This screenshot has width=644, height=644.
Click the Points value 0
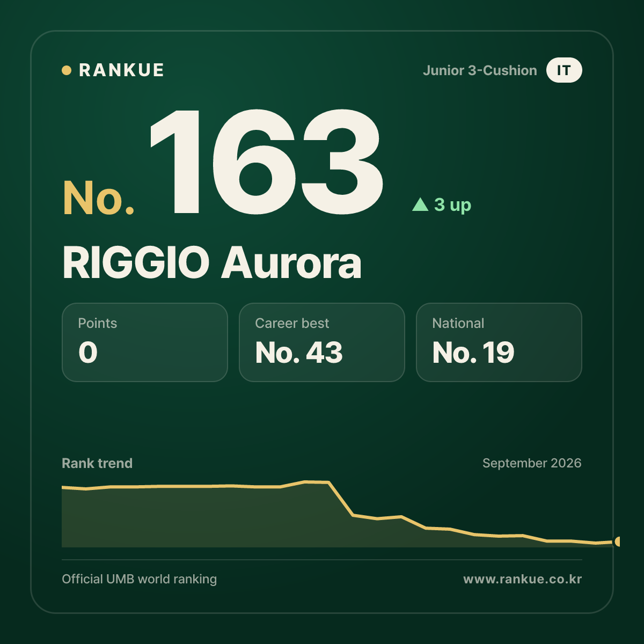[x=88, y=353]
